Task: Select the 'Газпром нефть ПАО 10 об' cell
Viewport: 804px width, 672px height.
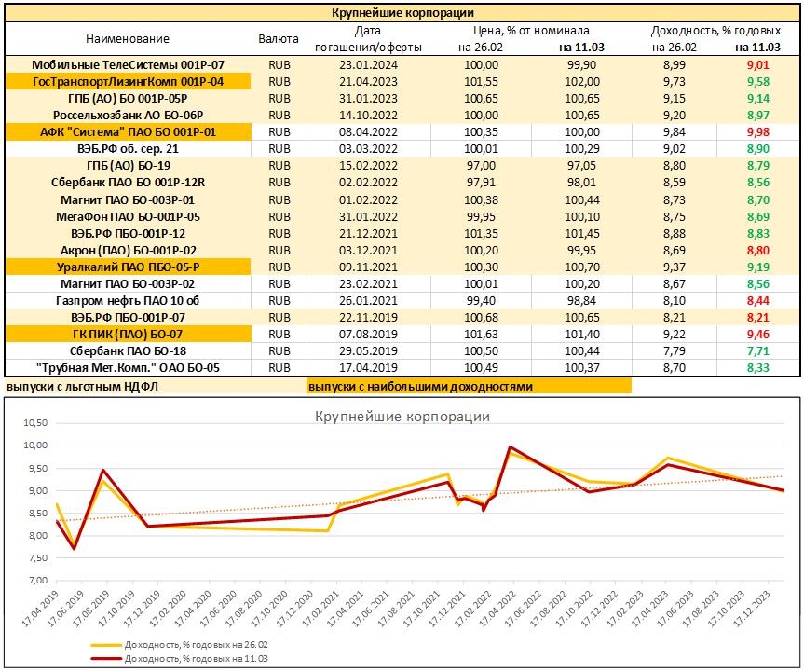Action: [128, 301]
